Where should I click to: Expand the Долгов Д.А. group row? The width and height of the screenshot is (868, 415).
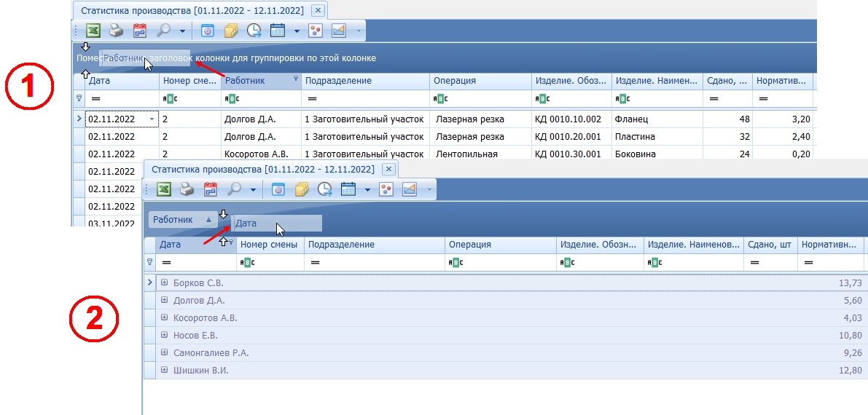coord(165,301)
